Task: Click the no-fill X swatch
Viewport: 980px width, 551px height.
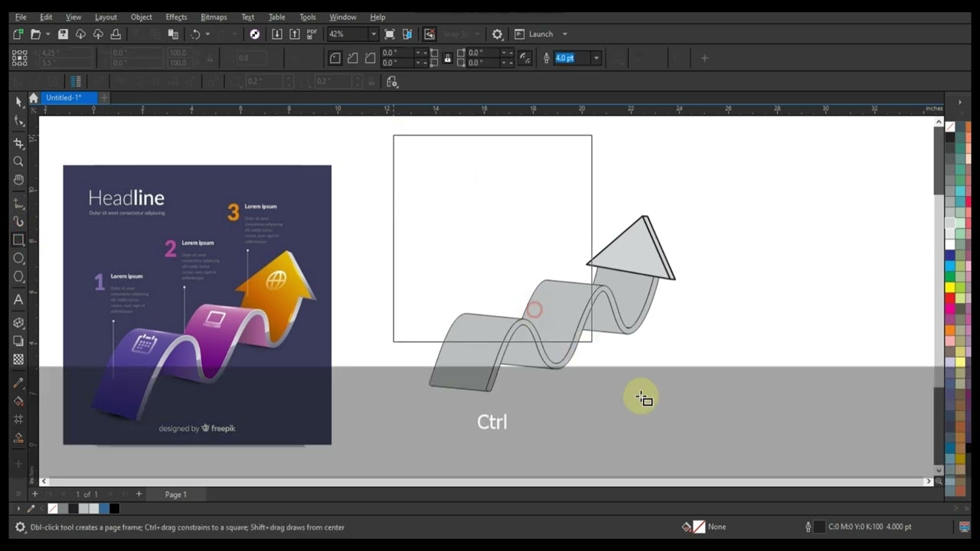Action: tap(950, 127)
